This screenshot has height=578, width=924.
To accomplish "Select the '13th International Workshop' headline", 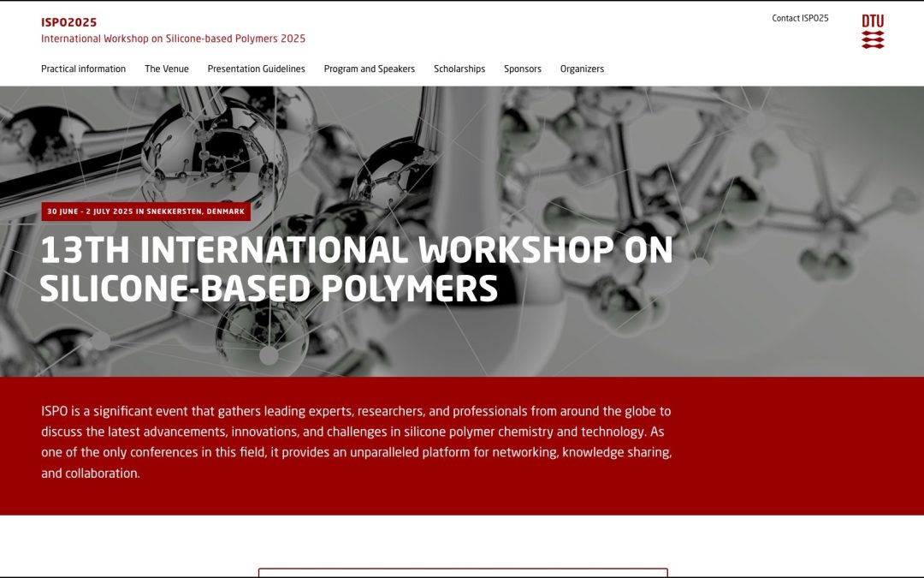I will 356,251.
